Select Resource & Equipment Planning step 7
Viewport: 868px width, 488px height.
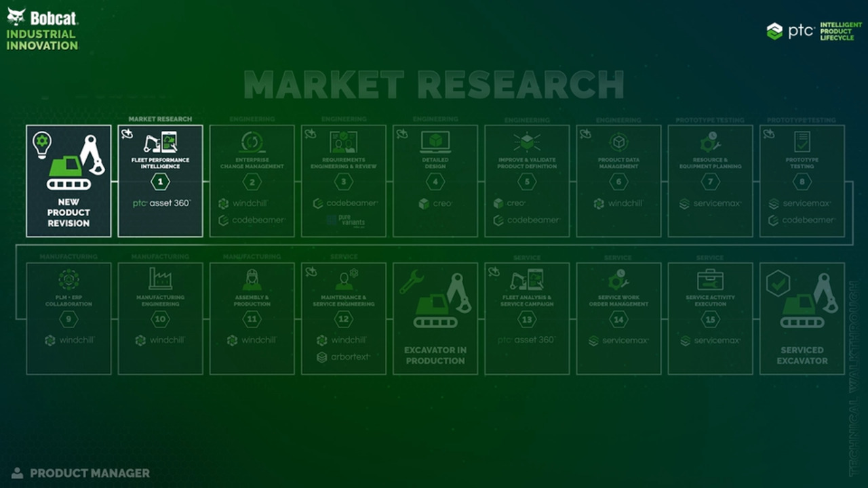[x=710, y=181]
